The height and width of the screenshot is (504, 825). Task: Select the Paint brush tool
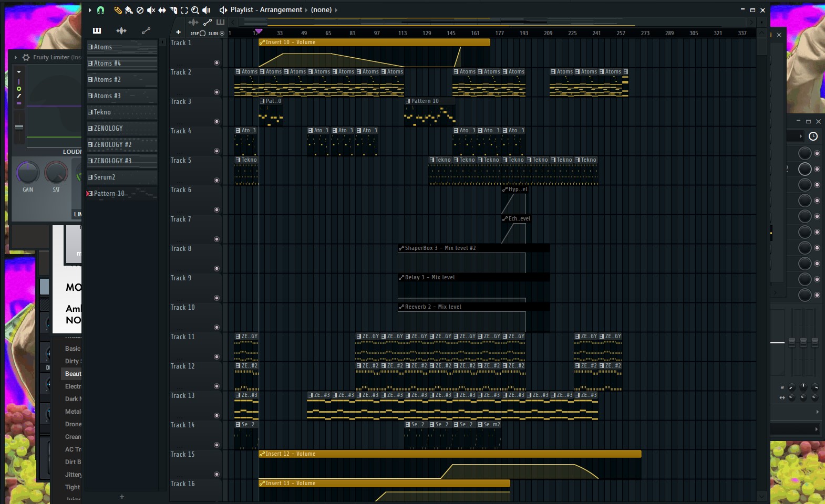click(129, 10)
